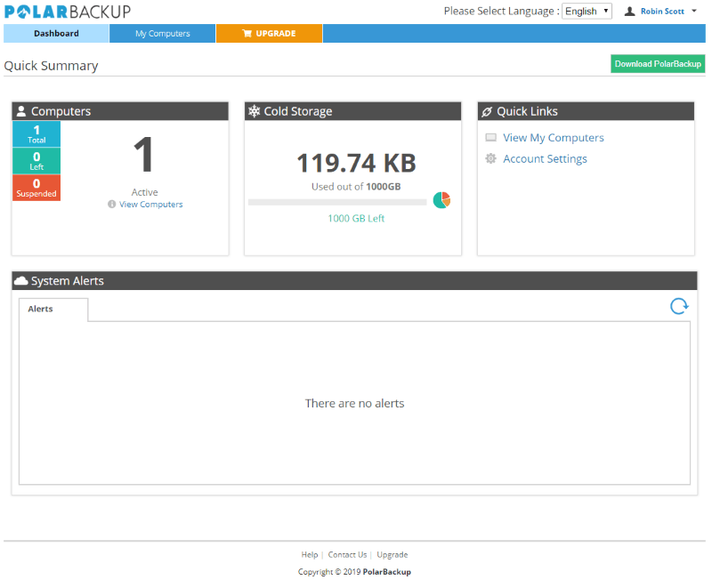Click the refresh alerts icon
Image resolution: width=712 pixels, height=588 pixels.
tap(679, 306)
